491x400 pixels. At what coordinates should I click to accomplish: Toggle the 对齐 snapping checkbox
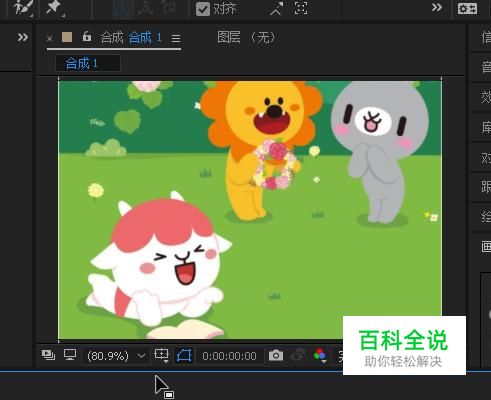coord(202,9)
